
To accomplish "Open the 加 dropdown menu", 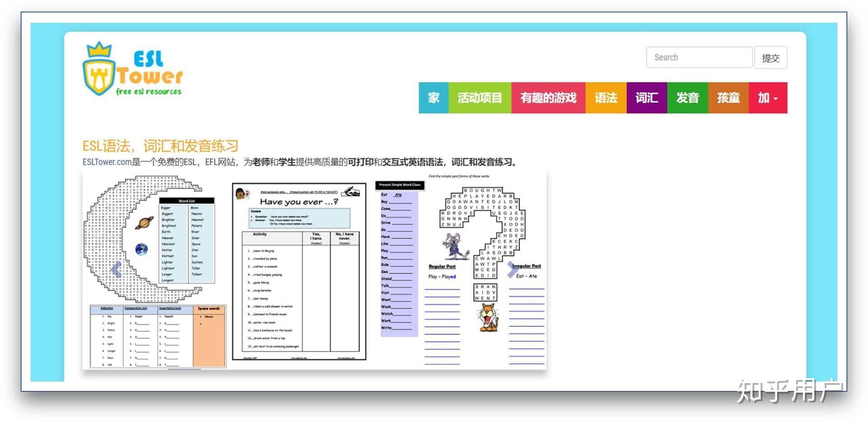I will point(767,98).
